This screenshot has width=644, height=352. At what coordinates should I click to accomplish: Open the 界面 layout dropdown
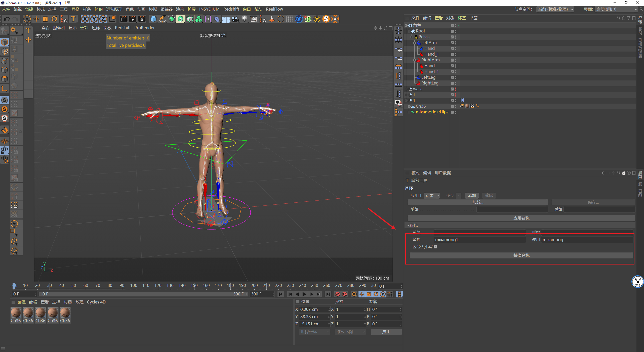click(x=616, y=9)
